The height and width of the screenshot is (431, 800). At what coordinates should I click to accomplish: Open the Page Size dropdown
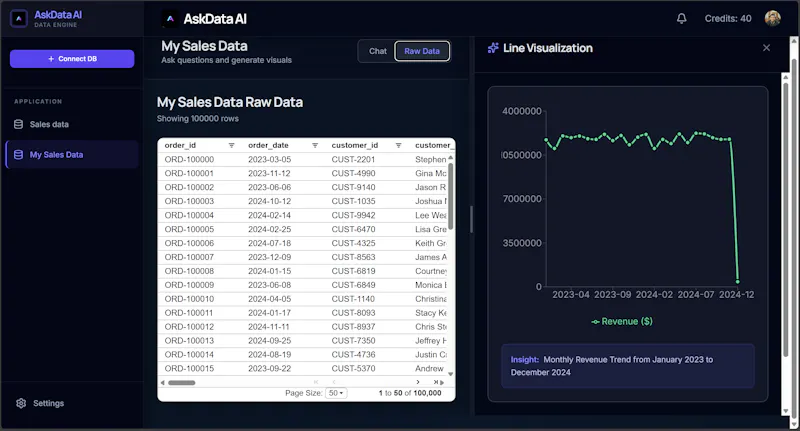click(x=336, y=393)
